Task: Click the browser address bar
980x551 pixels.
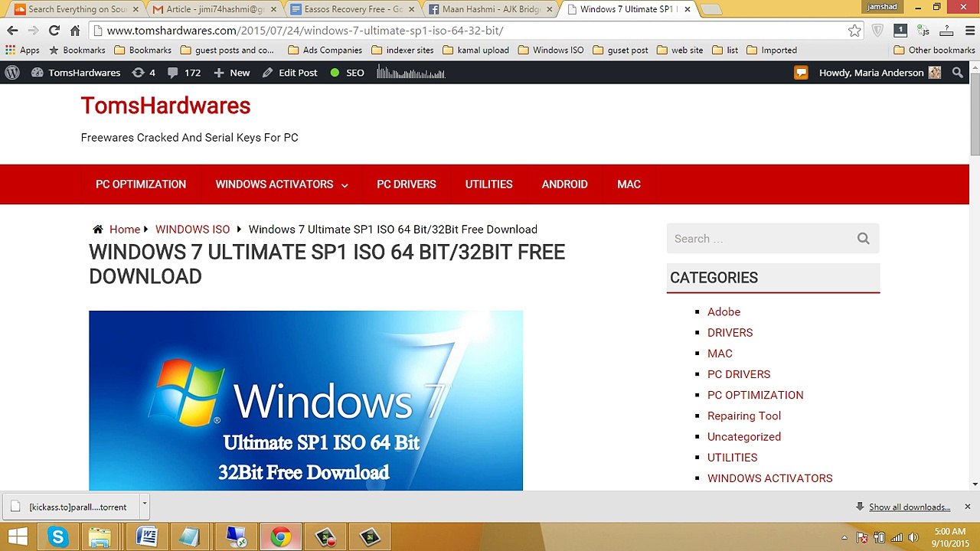Action: click(x=475, y=31)
